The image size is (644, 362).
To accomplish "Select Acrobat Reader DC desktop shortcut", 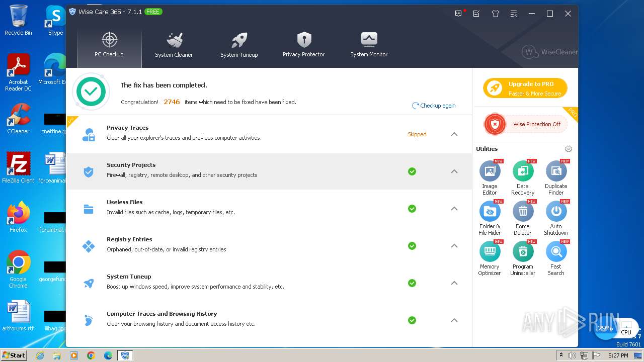I will click(18, 72).
